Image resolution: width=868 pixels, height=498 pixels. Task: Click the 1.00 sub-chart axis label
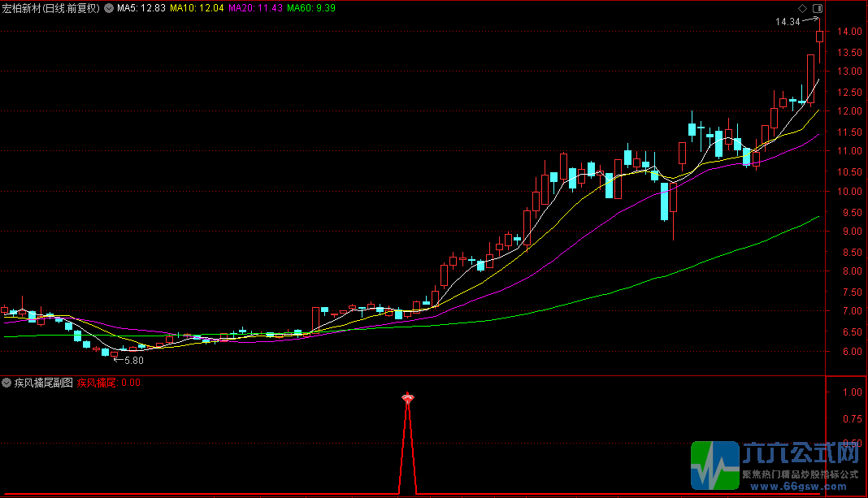[853, 392]
